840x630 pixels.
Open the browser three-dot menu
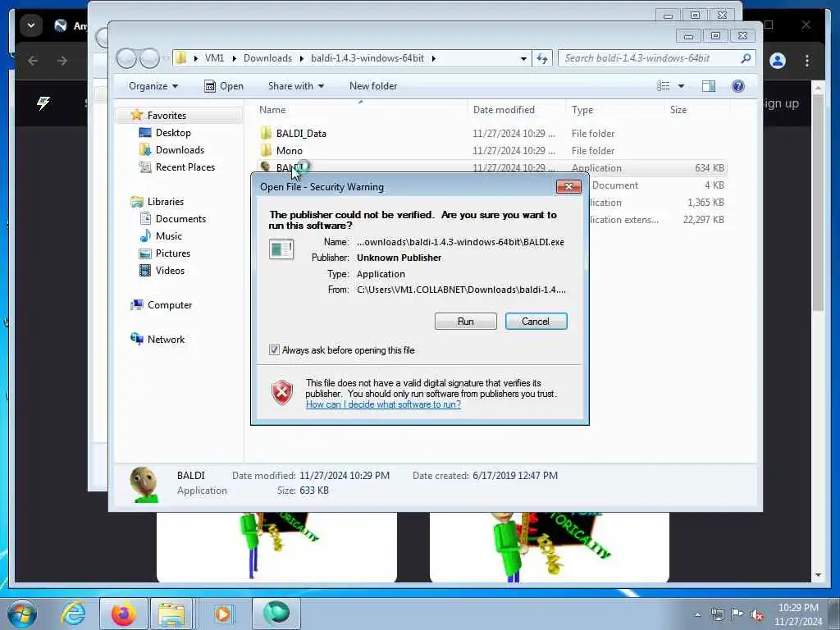(807, 61)
